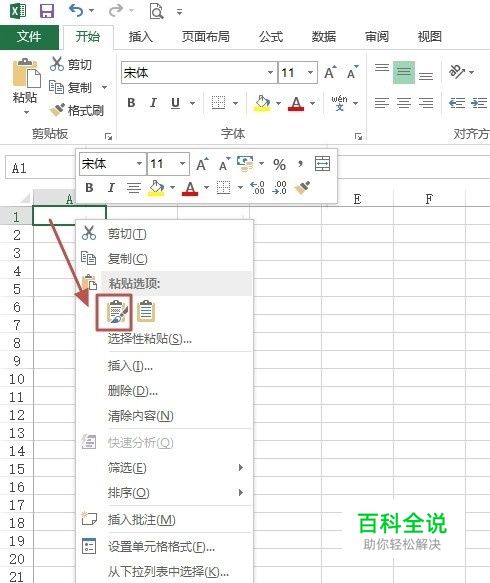490x583 pixels.
Task: Click the Excel logo icon
Action: click(17, 11)
